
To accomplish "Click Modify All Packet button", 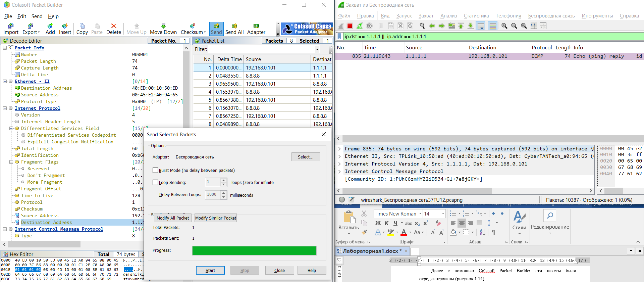I will [173, 218].
